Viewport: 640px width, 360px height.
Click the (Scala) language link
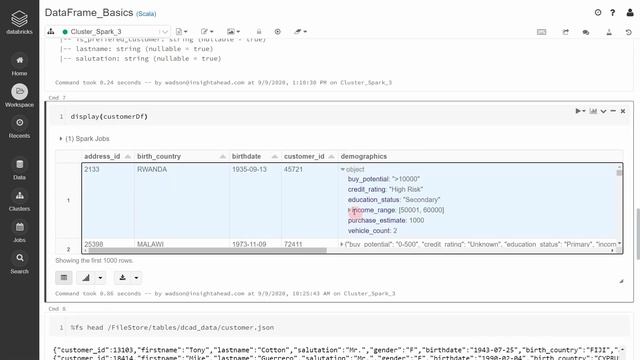[x=146, y=14]
